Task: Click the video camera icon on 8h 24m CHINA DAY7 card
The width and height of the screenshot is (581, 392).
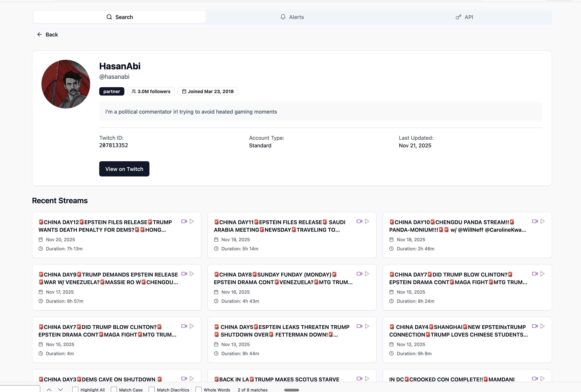Action: [x=535, y=274]
